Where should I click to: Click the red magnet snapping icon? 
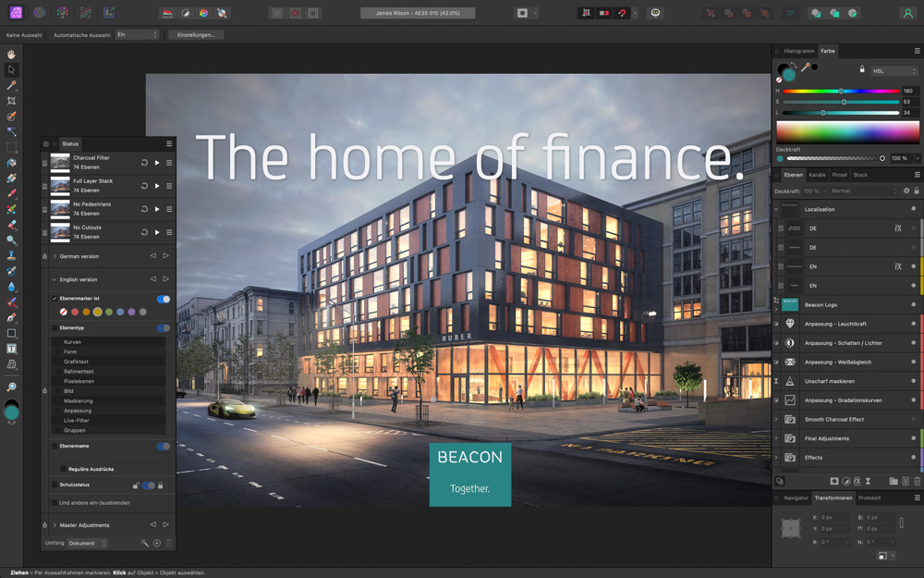click(622, 13)
